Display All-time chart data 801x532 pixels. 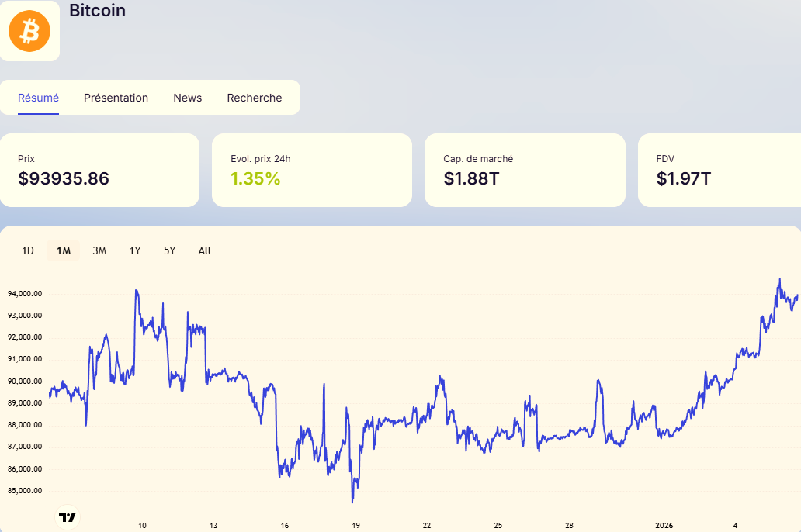(204, 250)
